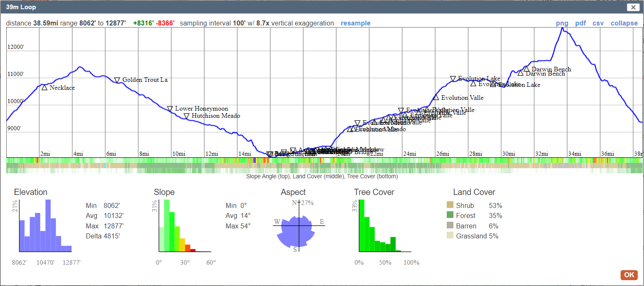Click the upper Darwin Bench triangle marker
Viewport: 644px width, 286px height.
tap(527, 69)
